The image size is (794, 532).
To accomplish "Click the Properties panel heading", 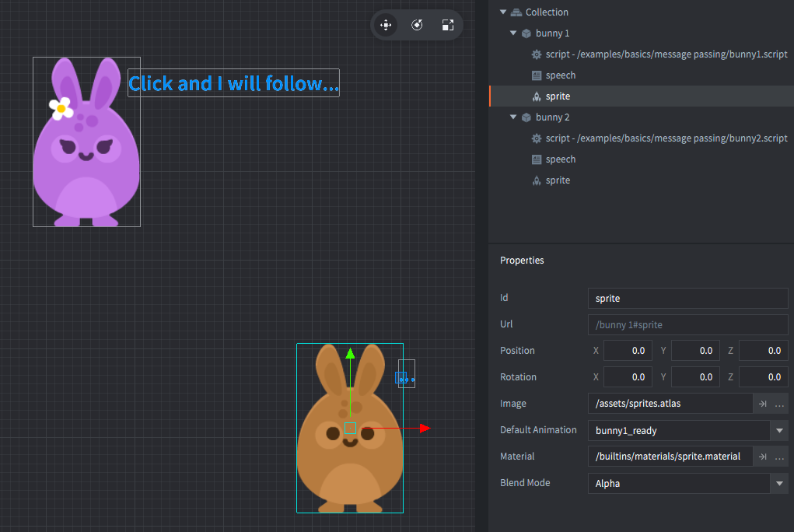I will pos(522,261).
